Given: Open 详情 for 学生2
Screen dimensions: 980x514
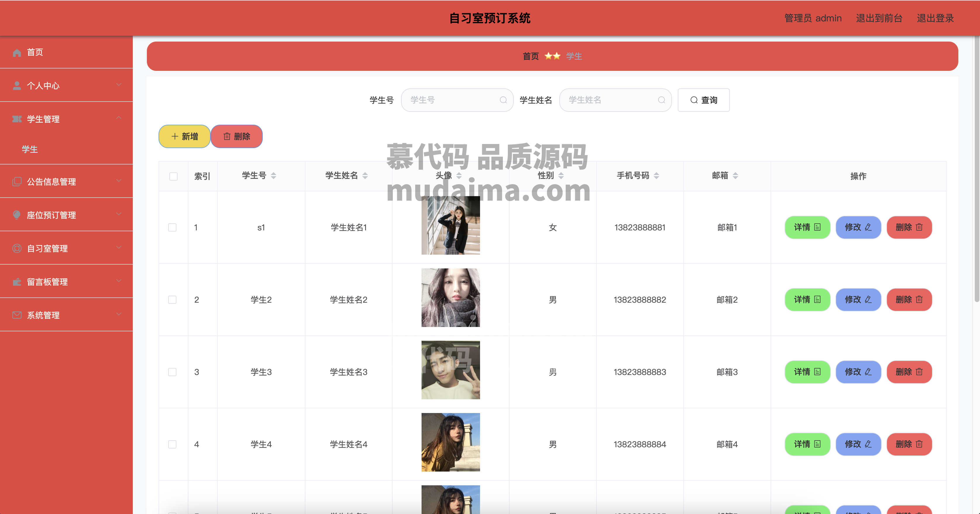Looking at the screenshot, I should [807, 300].
